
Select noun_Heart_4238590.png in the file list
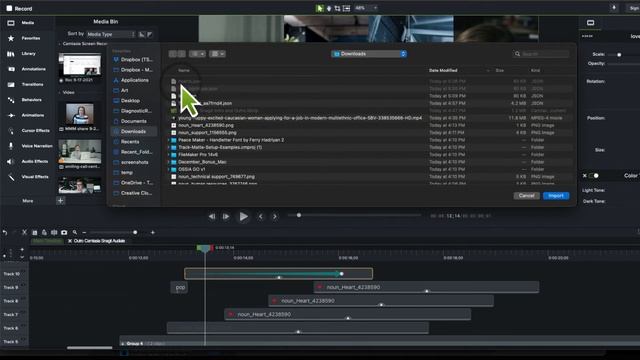click(206, 125)
